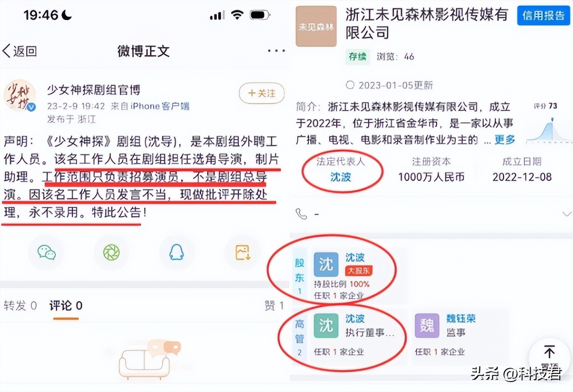Open the 信用报告 credit report button
The width and height of the screenshot is (573, 392).
543,16
